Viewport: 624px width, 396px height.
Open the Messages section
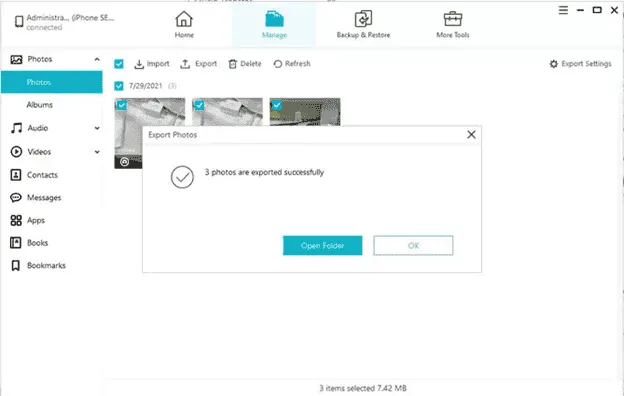tap(44, 197)
